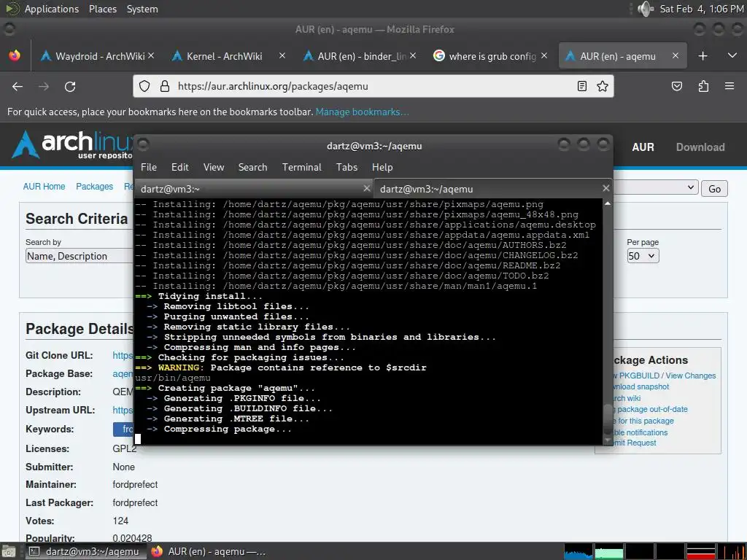Click the clock showing Sat Feb 4
Viewport: 747px width, 560px height.
tap(701, 9)
